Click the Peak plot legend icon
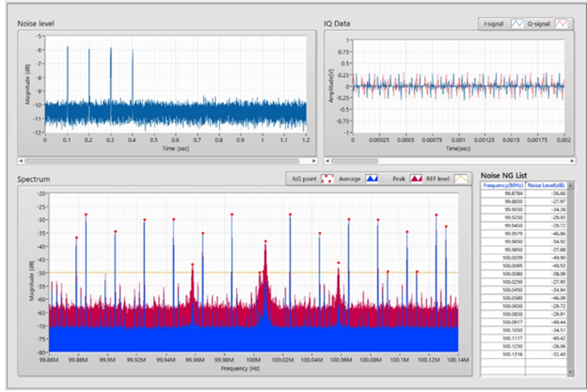587x392 pixels. [416, 179]
